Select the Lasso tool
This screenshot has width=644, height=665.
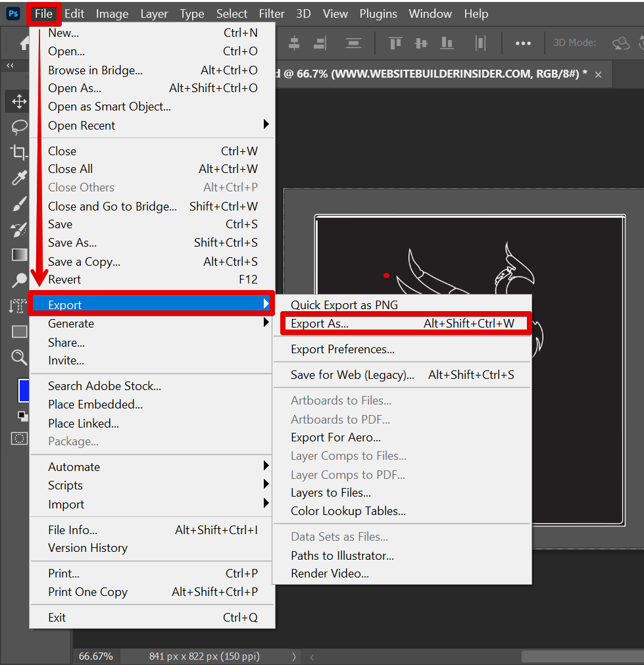click(x=19, y=126)
